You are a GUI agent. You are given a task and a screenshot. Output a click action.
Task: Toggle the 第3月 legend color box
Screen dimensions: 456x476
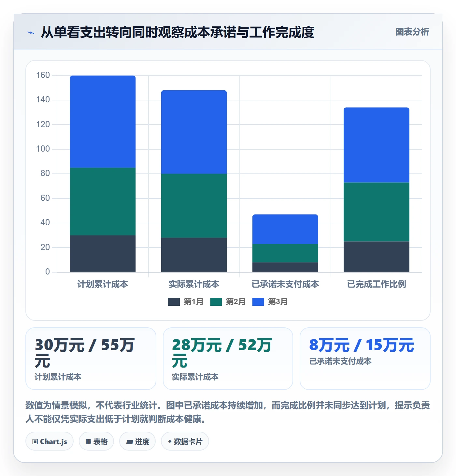(258, 302)
